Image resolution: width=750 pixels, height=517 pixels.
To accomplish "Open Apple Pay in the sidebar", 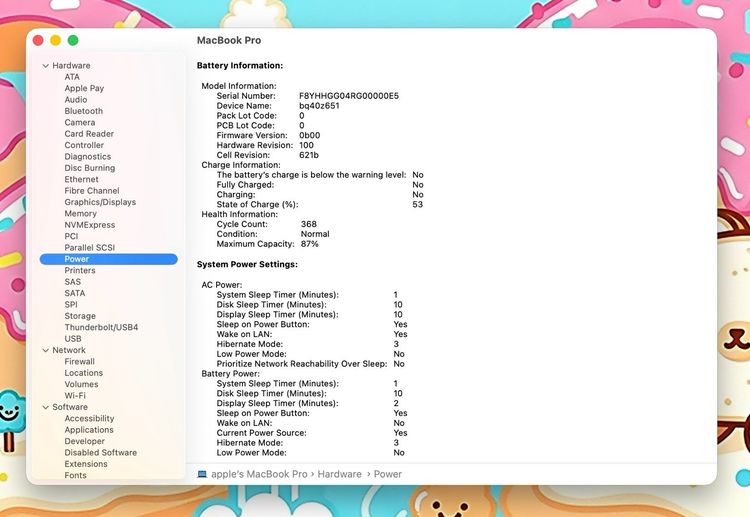I will pyautogui.click(x=84, y=88).
